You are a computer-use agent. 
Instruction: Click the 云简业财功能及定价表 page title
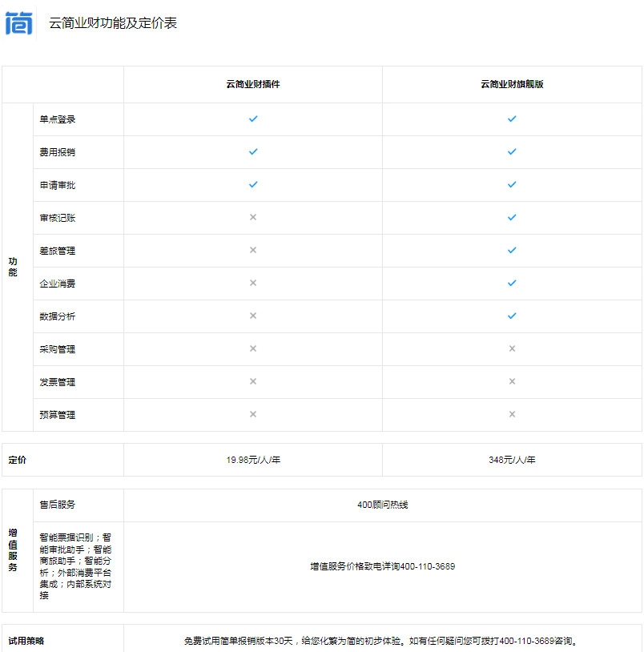tap(113, 23)
